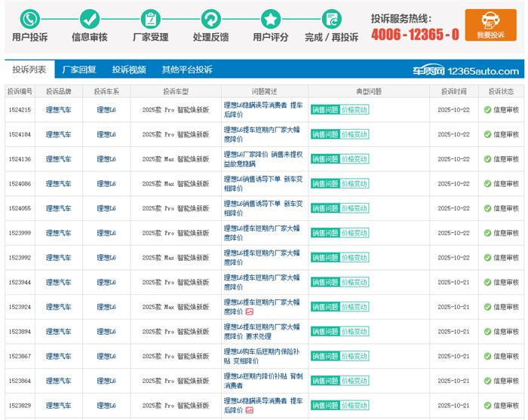Click green status icon for complaint 1524184
Image resolution: width=528 pixels, height=420 pixels.
click(487, 134)
